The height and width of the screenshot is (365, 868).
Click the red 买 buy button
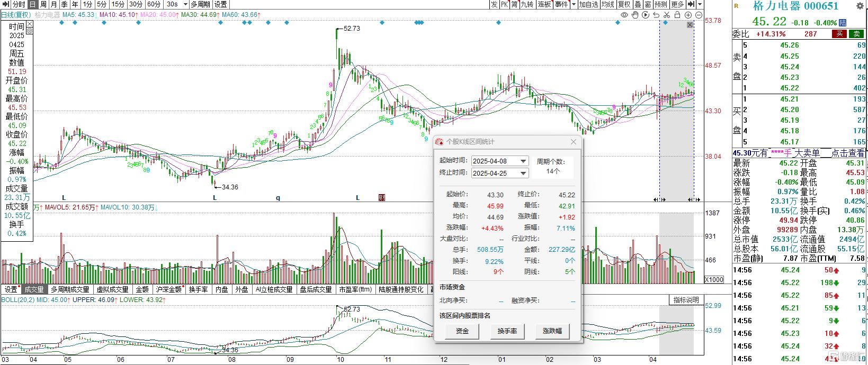pyautogui.click(x=839, y=34)
